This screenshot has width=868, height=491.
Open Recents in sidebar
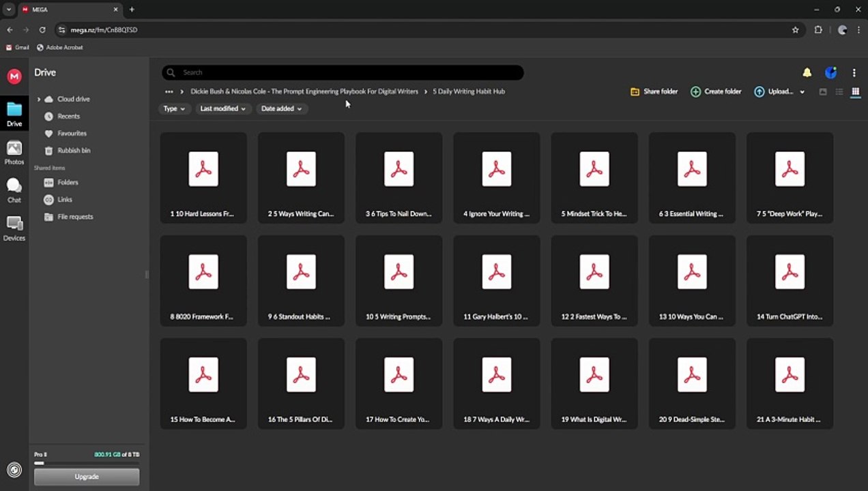click(x=62, y=117)
